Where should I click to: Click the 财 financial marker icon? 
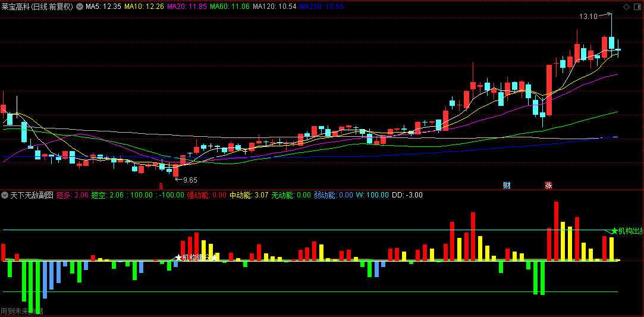pyautogui.click(x=507, y=185)
